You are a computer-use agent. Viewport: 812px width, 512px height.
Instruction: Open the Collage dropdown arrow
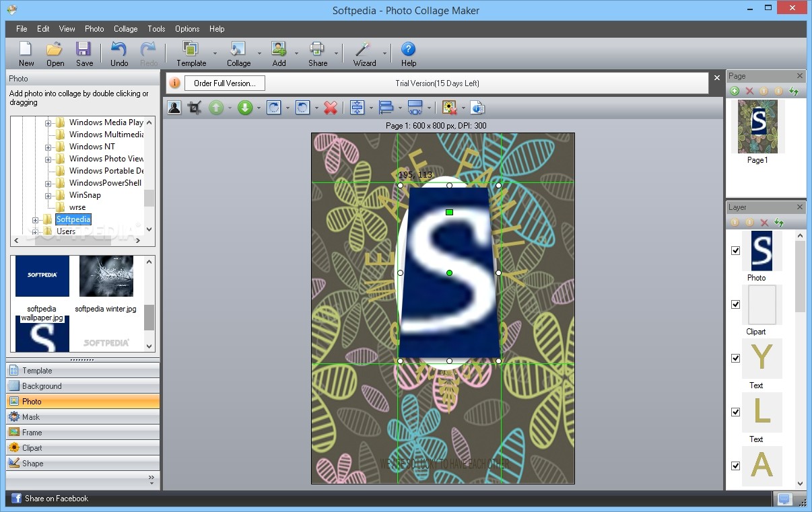pos(259,54)
